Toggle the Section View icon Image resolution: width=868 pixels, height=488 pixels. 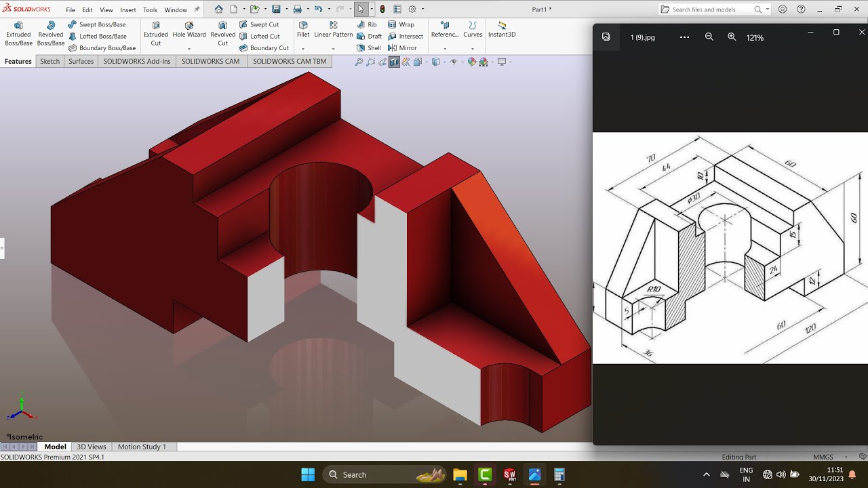tap(394, 62)
